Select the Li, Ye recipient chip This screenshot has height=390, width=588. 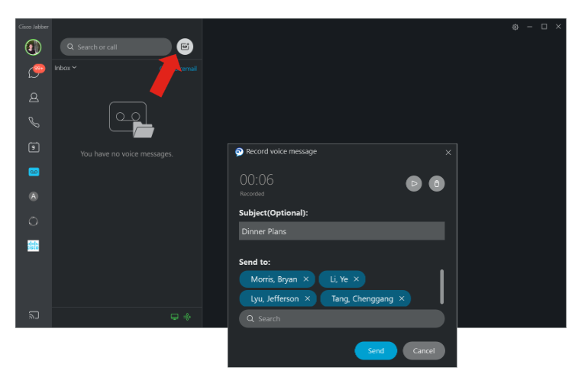(x=342, y=279)
